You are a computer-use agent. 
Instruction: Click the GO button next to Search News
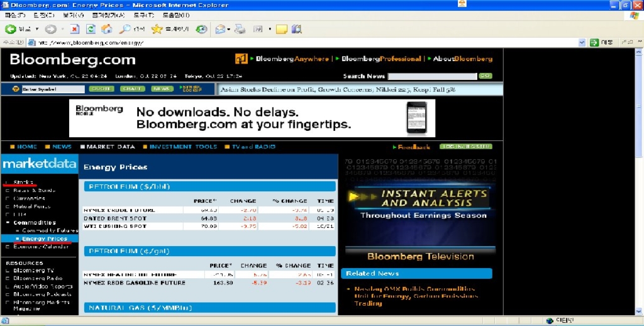[x=486, y=76]
